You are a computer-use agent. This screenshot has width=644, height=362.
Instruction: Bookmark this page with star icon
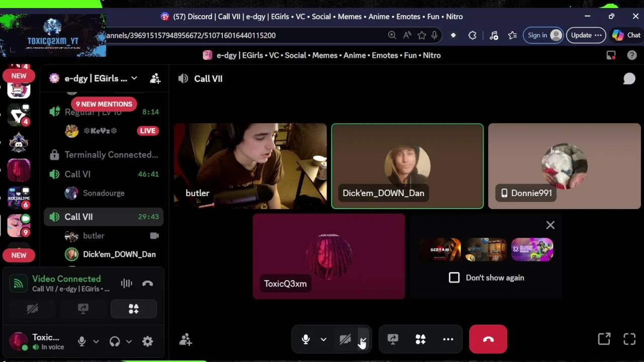point(422,35)
